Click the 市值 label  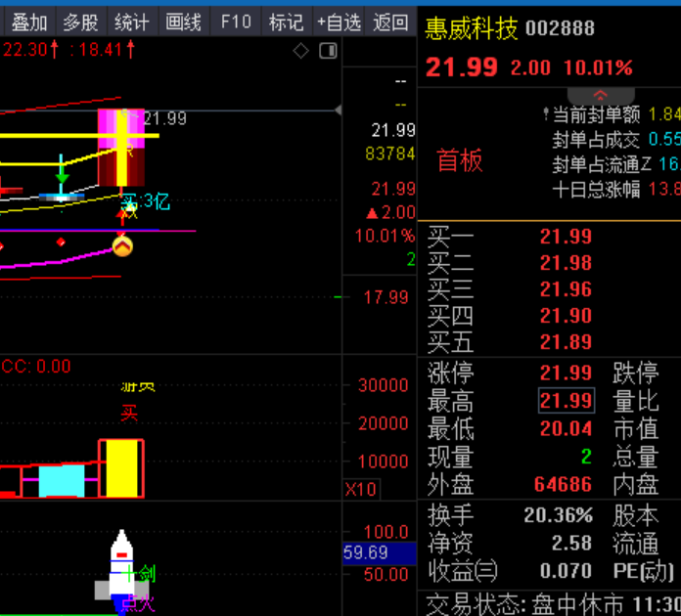635,429
